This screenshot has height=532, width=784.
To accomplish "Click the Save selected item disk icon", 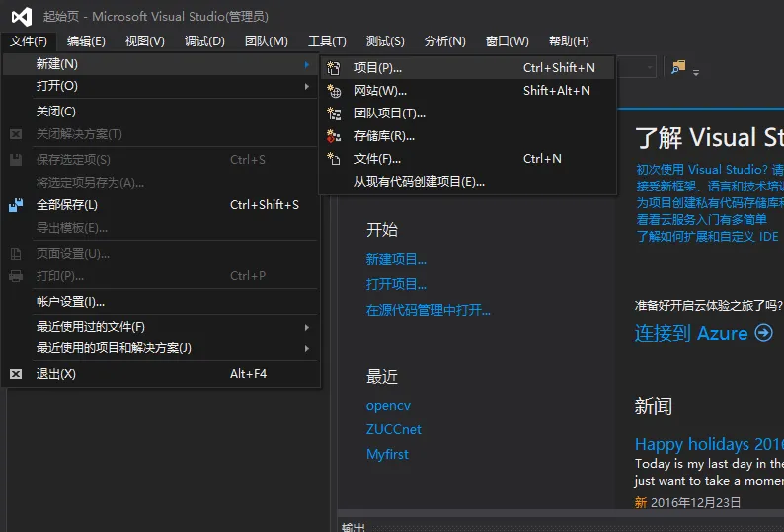I will [x=16, y=160].
